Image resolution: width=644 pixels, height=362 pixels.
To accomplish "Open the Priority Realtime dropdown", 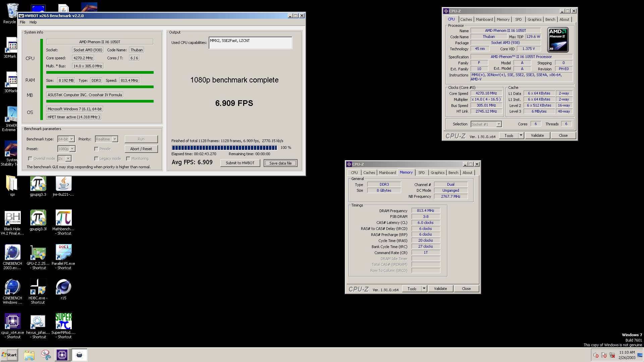I will [x=106, y=139].
